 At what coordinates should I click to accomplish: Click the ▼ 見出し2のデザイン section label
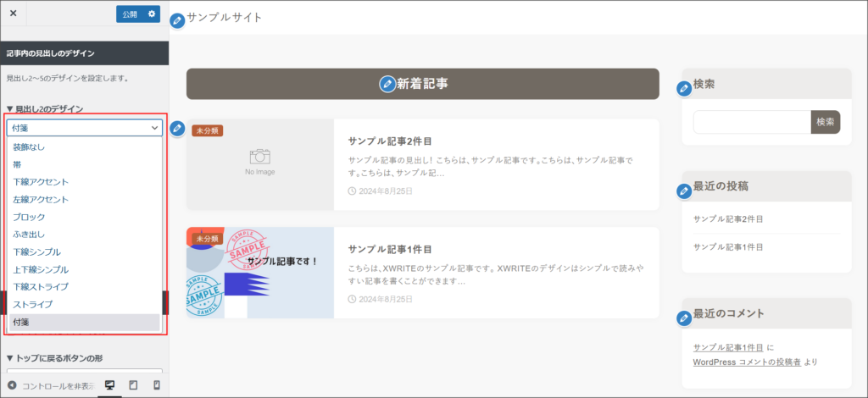pyautogui.click(x=45, y=109)
